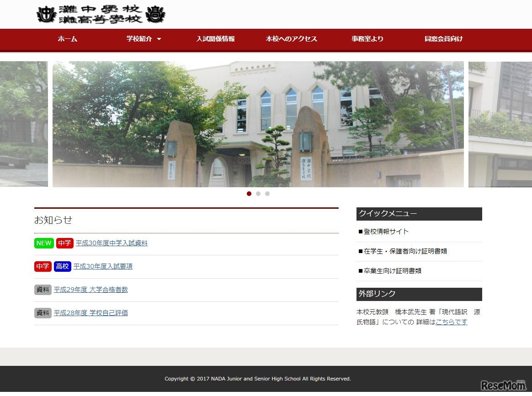This screenshot has height=396, width=532.
Task: Click the 資料 badge beside 学校自己評価
Action: pyautogui.click(x=42, y=312)
